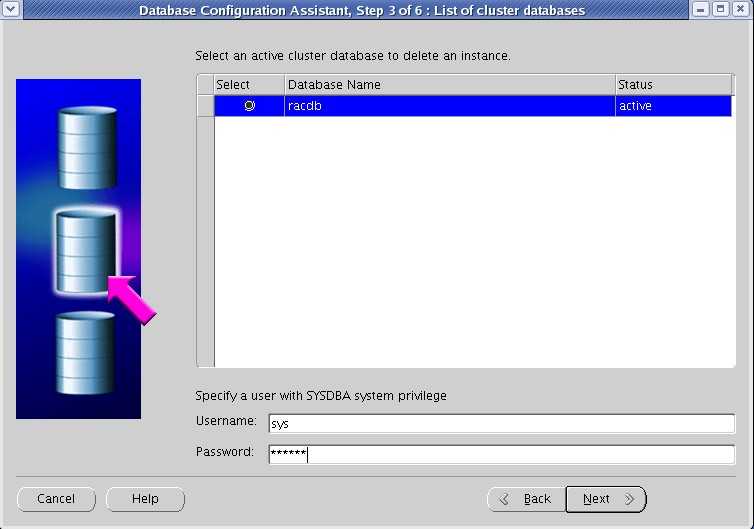Click the racdb database name cell
The width and height of the screenshot is (754, 529).
point(450,106)
